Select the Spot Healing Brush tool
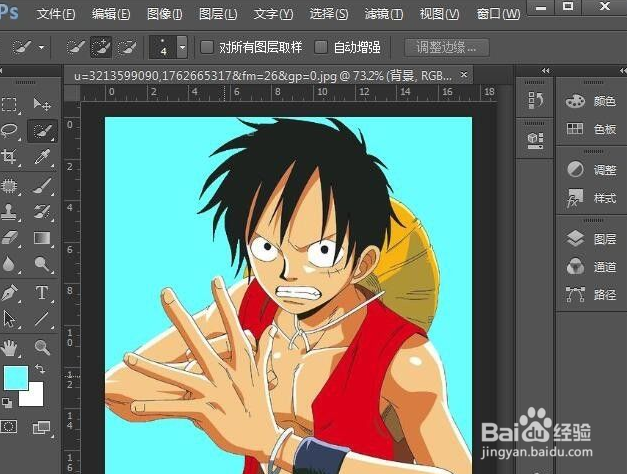 pos(10,186)
